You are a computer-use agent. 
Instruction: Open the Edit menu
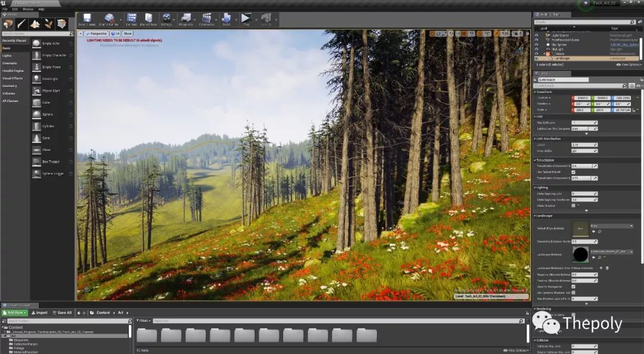click(15, 9)
